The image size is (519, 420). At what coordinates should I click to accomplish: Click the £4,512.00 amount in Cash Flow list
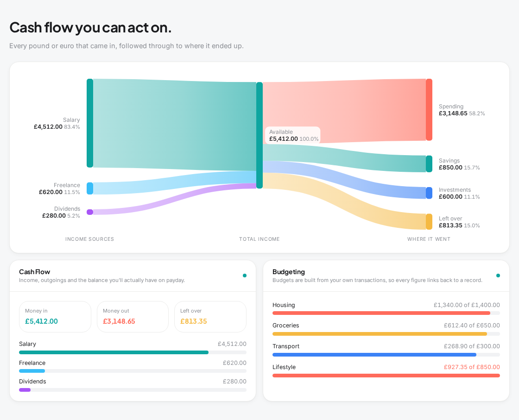[232, 344]
